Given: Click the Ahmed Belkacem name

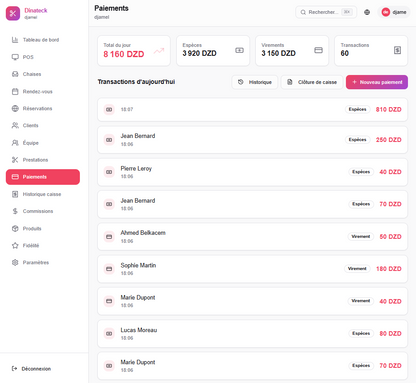Looking at the screenshot, I should (x=143, y=233).
